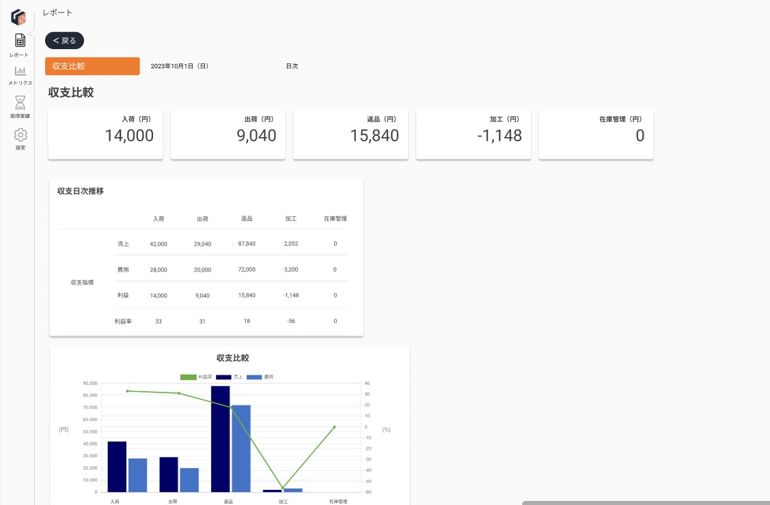Open the メトリクス bar-chart sidebar icon

20,70
